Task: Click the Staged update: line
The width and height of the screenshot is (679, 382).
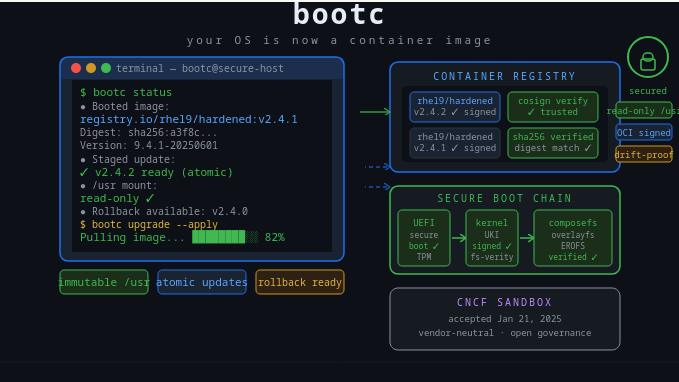Action: (x=128, y=159)
